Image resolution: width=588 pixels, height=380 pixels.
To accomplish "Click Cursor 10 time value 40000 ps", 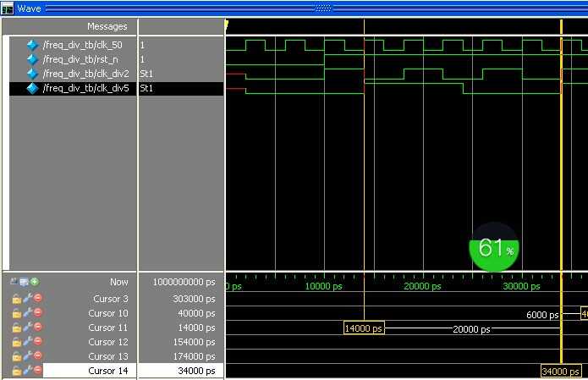I will (197, 313).
